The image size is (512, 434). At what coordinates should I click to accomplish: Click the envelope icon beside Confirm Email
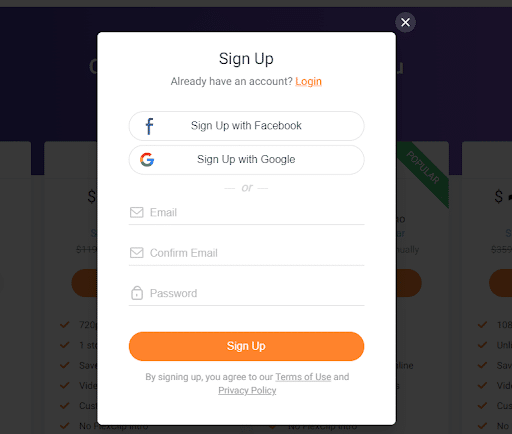tap(137, 253)
